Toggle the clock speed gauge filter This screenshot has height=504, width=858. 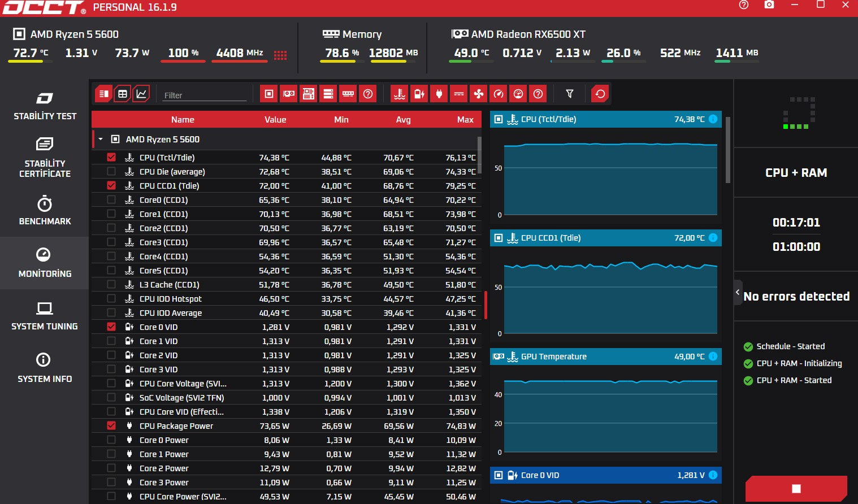click(499, 94)
